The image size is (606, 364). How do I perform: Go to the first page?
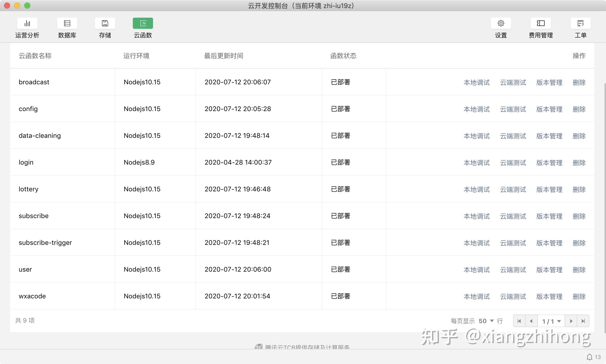point(519,321)
